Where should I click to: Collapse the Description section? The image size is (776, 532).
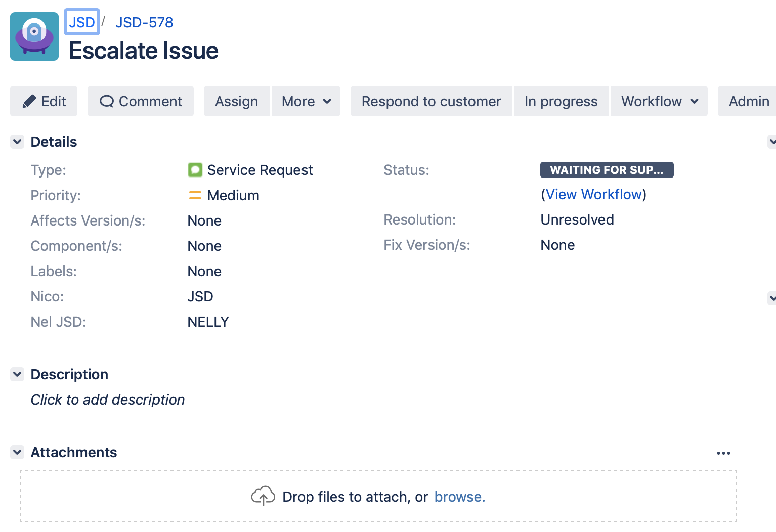[18, 374]
